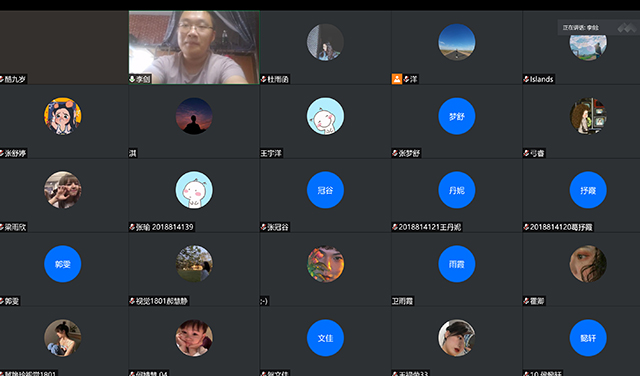The height and width of the screenshot is (376, 640).
Task: Click the muted mic icon beside 张梦舒
Action: (x=395, y=154)
